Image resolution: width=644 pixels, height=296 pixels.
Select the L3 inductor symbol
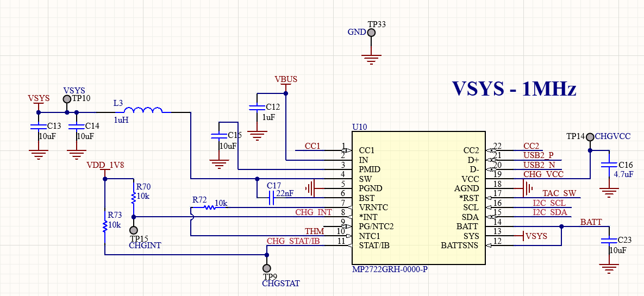click(x=143, y=111)
